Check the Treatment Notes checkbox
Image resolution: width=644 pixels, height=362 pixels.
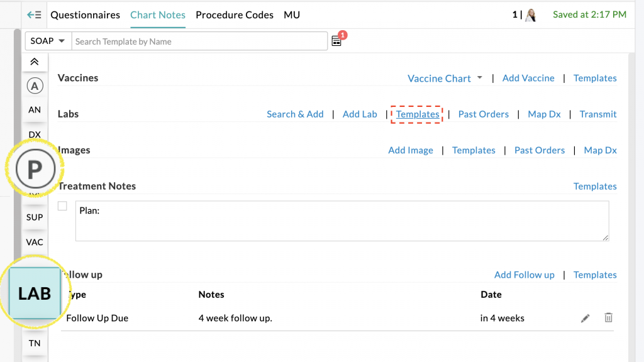tap(62, 206)
